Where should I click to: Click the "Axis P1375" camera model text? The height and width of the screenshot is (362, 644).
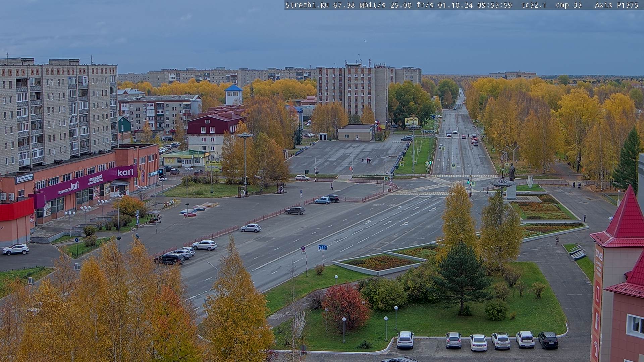616,5
